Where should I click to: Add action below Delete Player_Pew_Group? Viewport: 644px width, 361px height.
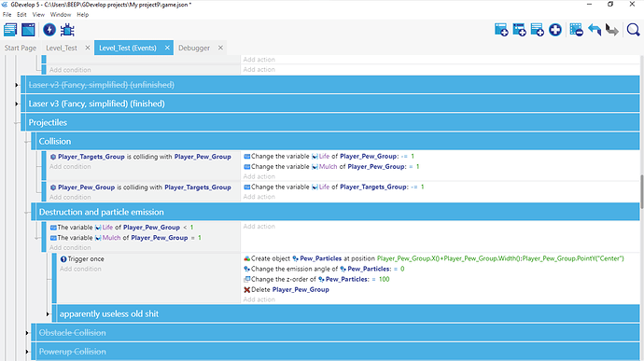pyautogui.click(x=259, y=299)
